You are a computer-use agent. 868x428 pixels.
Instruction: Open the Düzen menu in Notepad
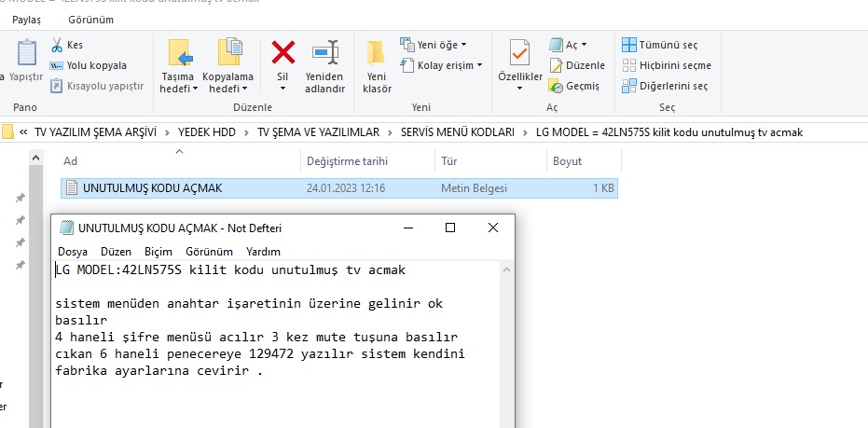(x=117, y=252)
